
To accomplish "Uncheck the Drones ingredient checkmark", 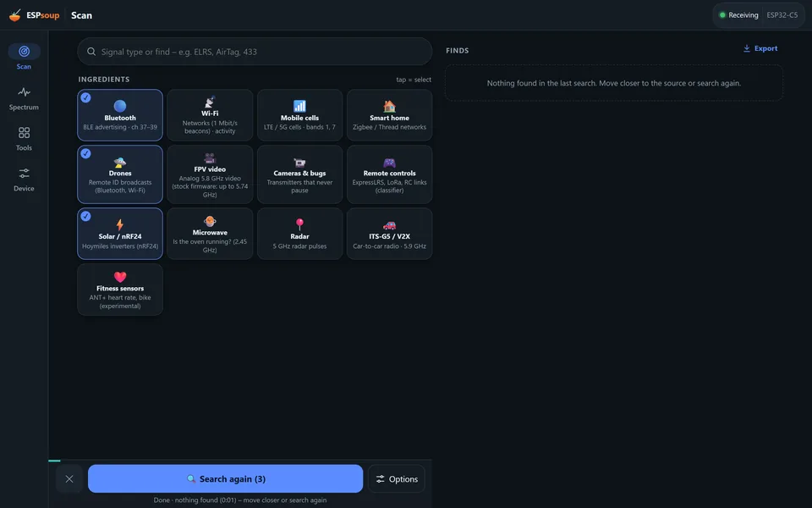I will tap(86, 153).
